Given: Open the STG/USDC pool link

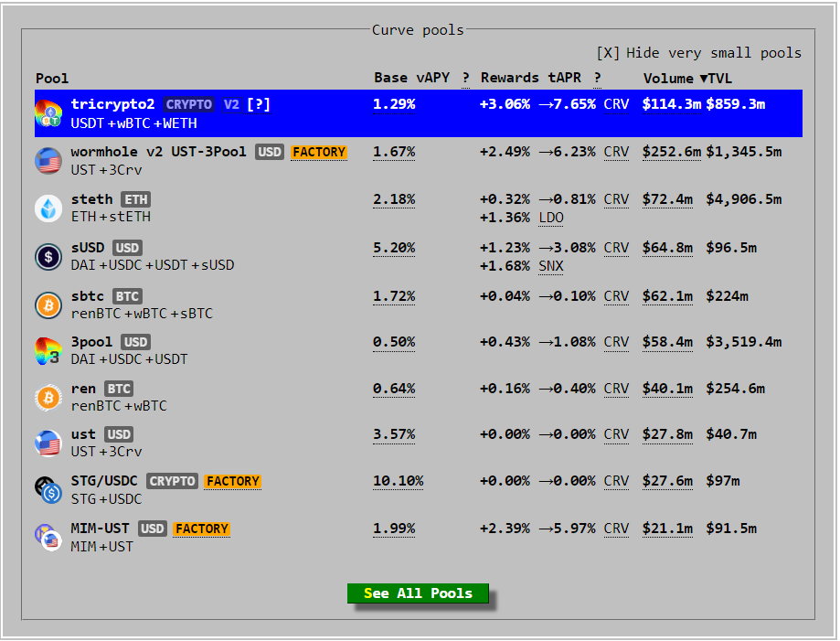Looking at the screenshot, I should pyautogui.click(x=104, y=481).
